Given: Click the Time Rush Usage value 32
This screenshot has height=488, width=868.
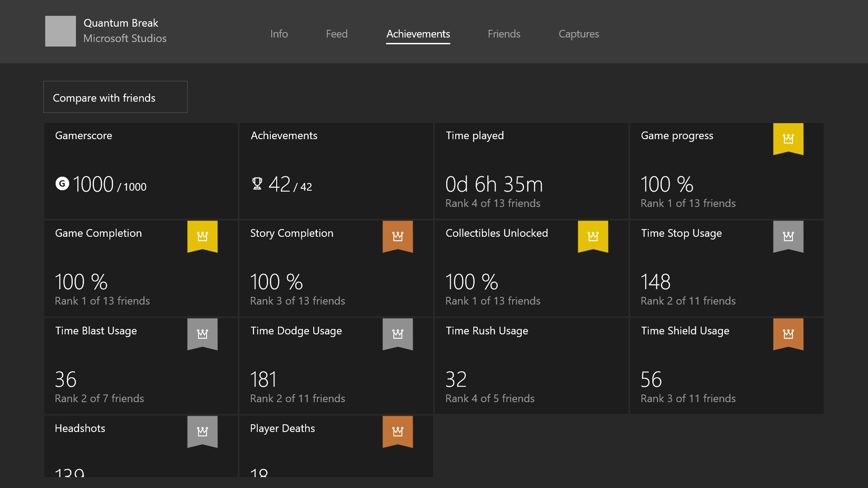Looking at the screenshot, I should tap(456, 380).
